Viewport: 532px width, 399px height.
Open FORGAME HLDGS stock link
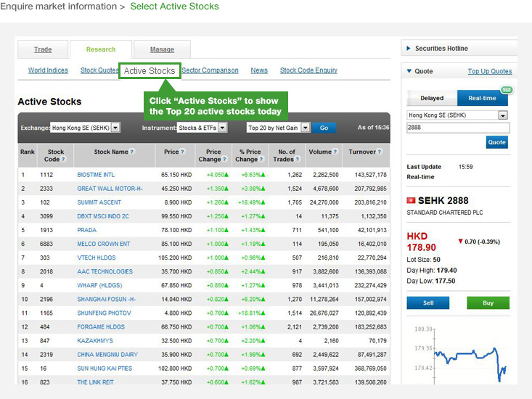(101, 327)
